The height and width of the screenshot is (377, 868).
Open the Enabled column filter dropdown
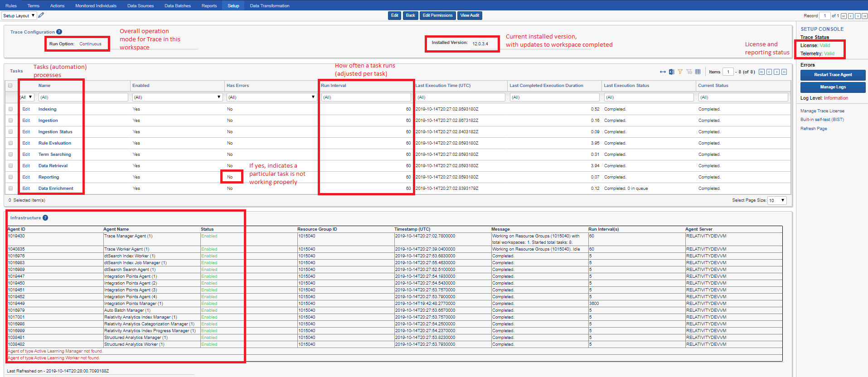tap(177, 97)
